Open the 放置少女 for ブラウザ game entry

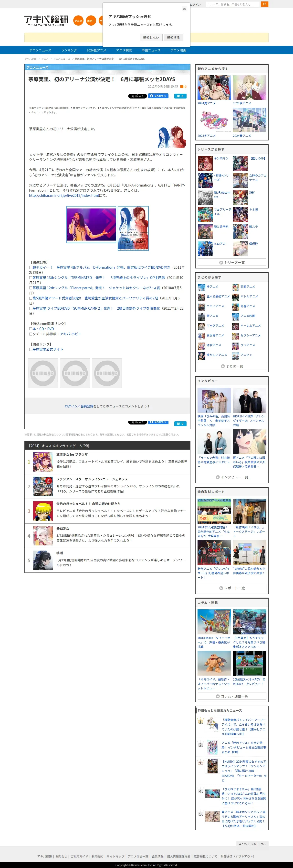tap(107, 462)
